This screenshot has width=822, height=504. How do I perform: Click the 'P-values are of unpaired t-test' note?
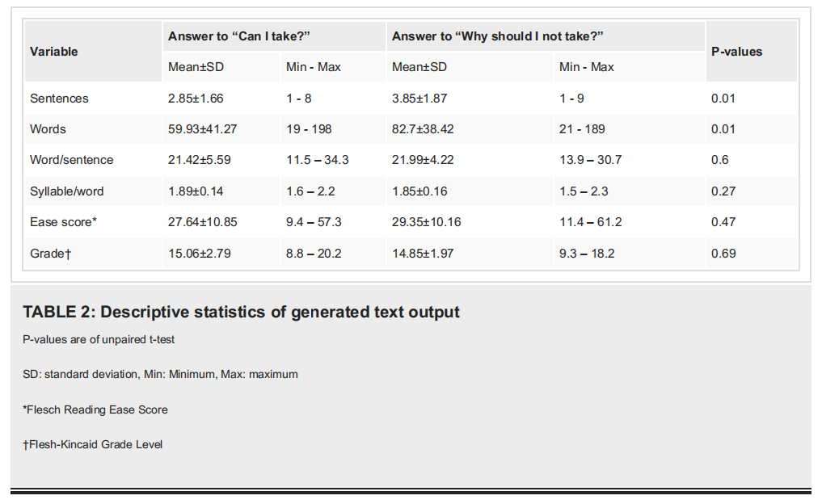[x=99, y=339]
